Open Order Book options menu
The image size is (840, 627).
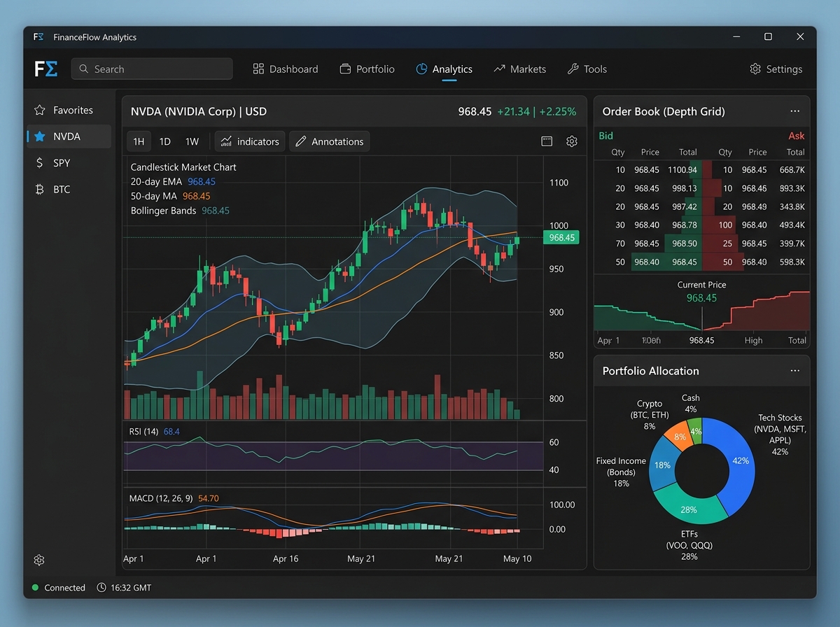(x=794, y=111)
